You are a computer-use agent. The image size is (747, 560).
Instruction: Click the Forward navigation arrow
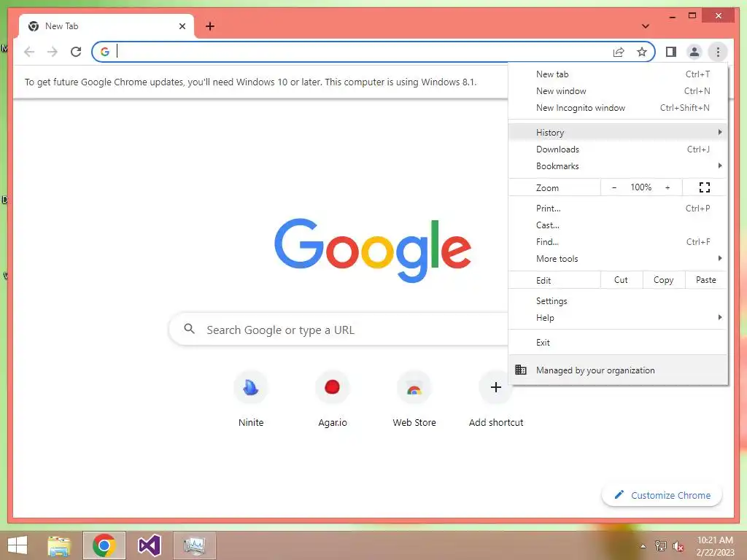click(53, 52)
